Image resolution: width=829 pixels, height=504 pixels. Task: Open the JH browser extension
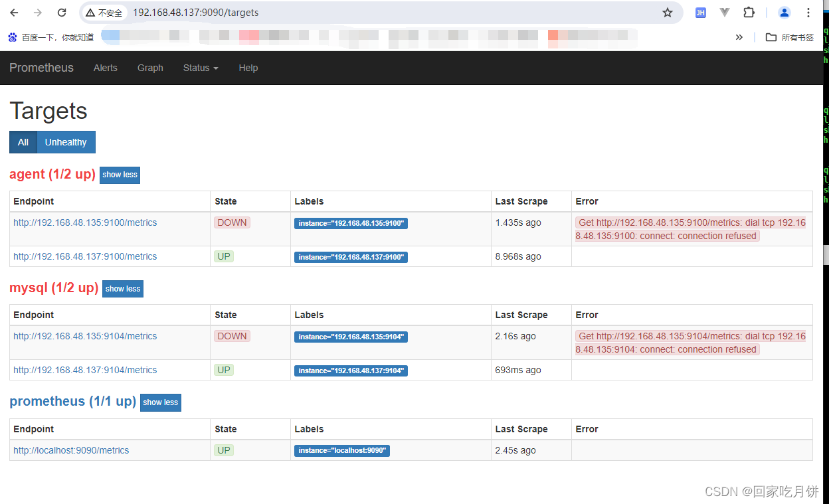[700, 13]
